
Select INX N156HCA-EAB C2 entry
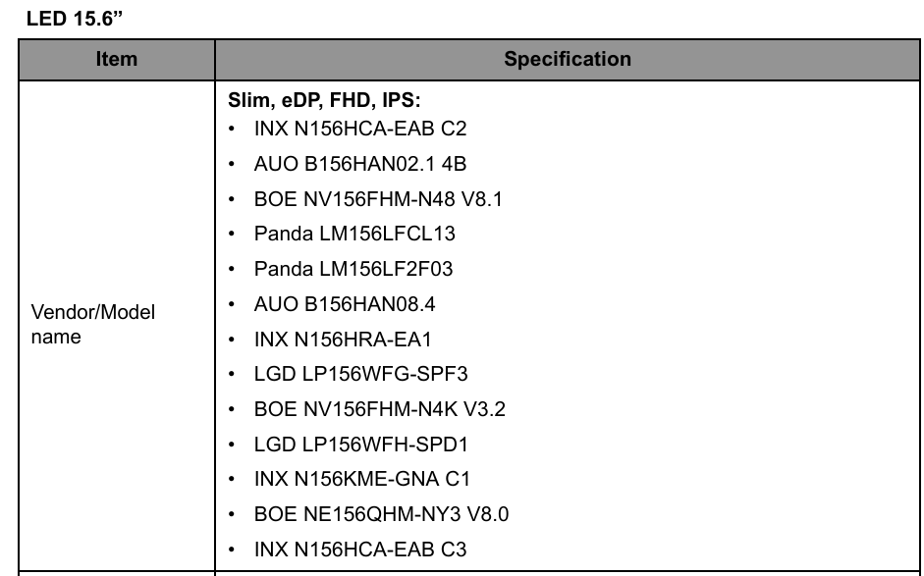(360, 129)
